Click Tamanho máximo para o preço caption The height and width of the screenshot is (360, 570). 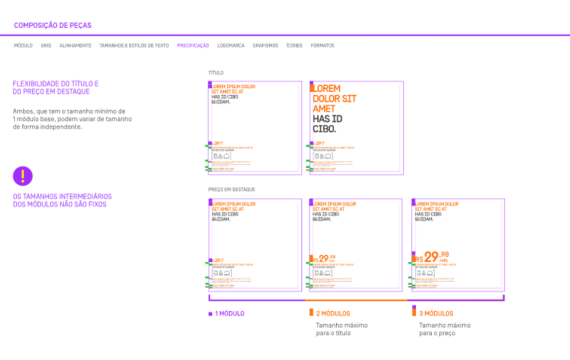[445, 329]
